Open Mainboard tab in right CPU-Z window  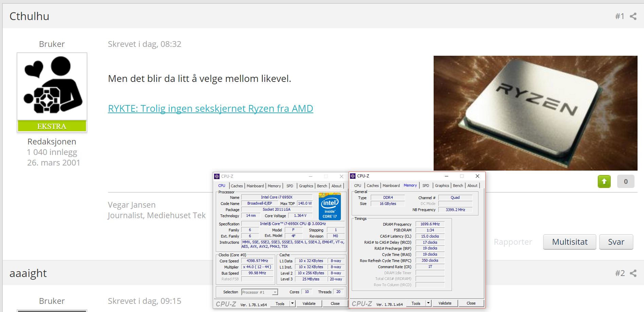click(x=391, y=186)
